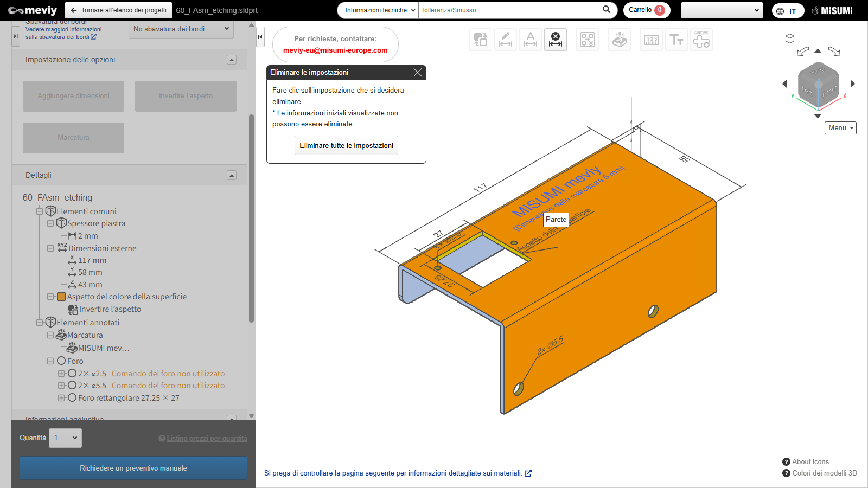The width and height of the screenshot is (868, 488).
Task: Close the Eliminare le impostazioni dialog
Action: point(418,73)
